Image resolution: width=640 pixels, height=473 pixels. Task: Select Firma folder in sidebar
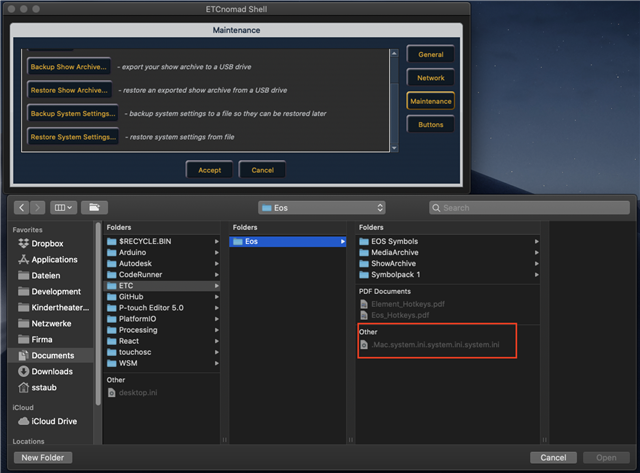(36, 339)
